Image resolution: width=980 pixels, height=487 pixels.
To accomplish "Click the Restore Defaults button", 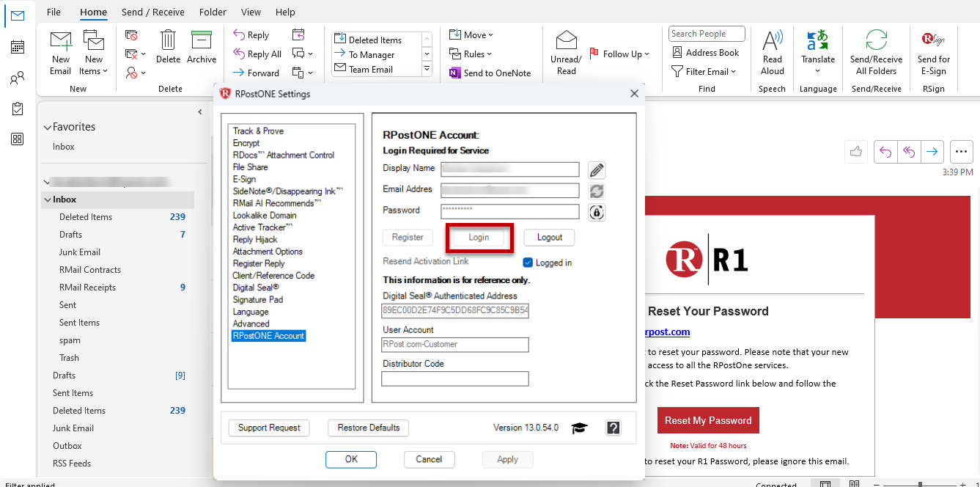I will pyautogui.click(x=369, y=428).
